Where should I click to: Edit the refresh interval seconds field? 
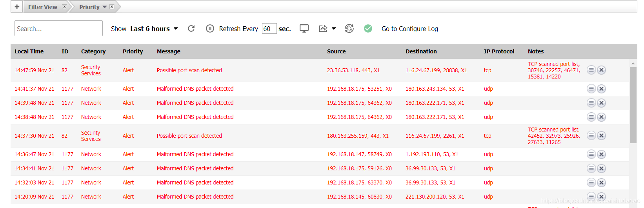click(269, 29)
